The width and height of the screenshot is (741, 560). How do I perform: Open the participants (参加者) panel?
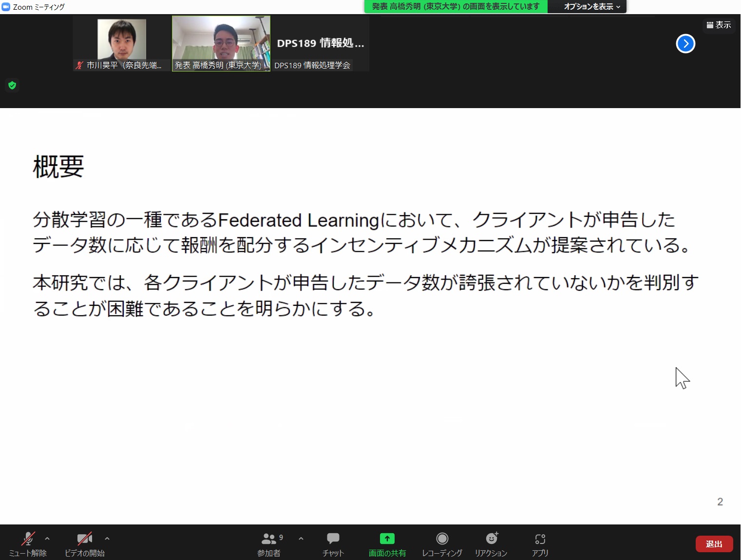click(269, 543)
